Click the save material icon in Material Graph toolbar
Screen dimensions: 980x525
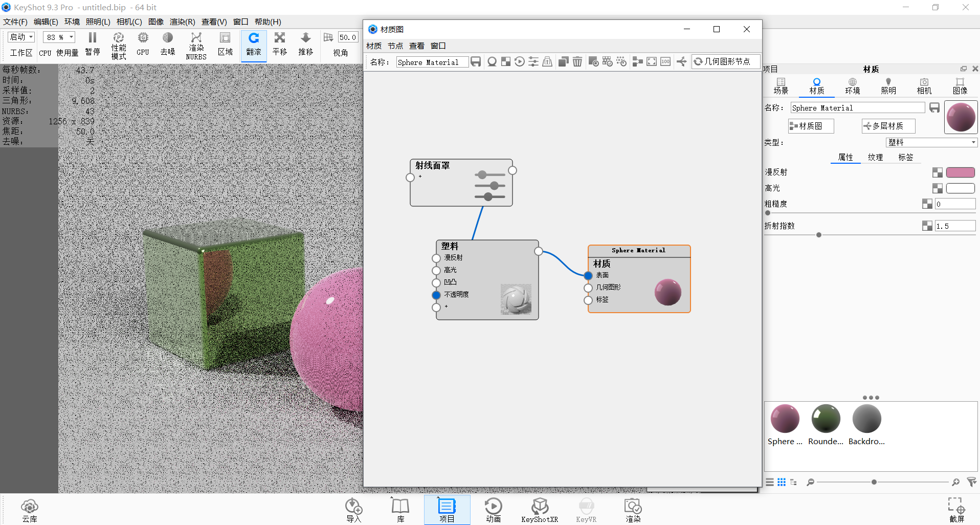click(x=476, y=62)
